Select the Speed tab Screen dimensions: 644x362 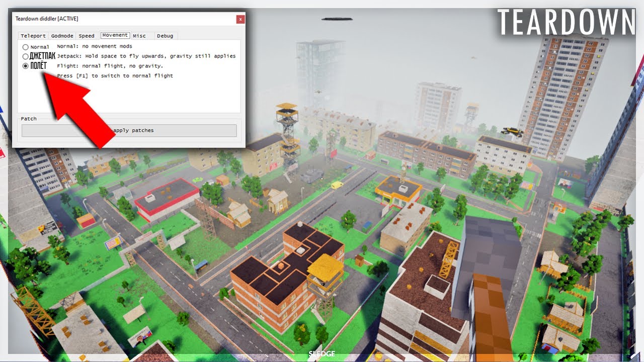coord(87,36)
